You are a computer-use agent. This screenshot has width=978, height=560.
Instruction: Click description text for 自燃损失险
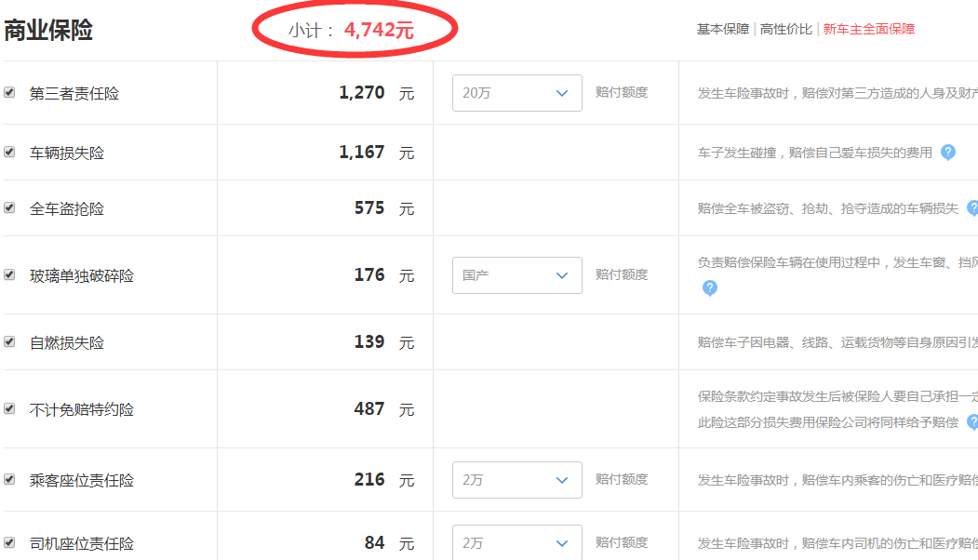[837, 342]
